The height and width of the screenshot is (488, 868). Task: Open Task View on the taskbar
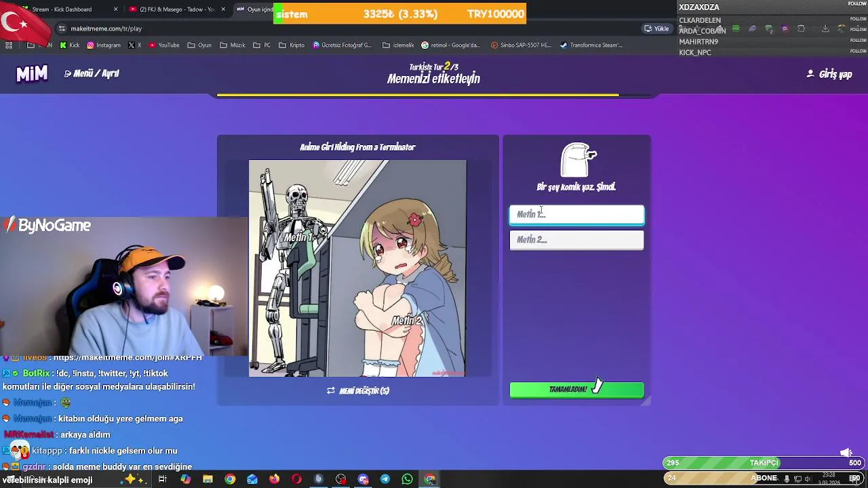click(163, 479)
